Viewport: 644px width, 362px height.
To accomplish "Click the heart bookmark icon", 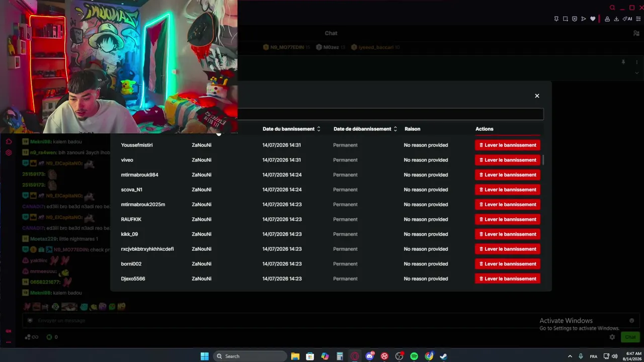I will pos(593,19).
